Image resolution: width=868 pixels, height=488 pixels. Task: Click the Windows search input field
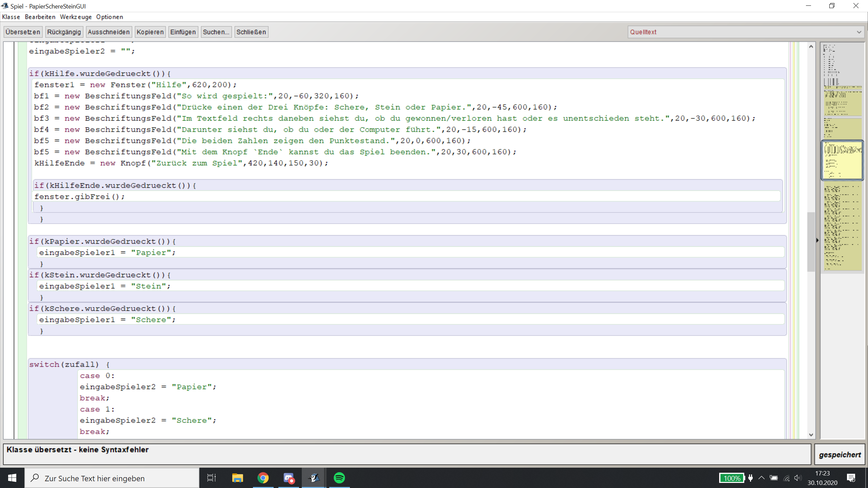(x=112, y=478)
